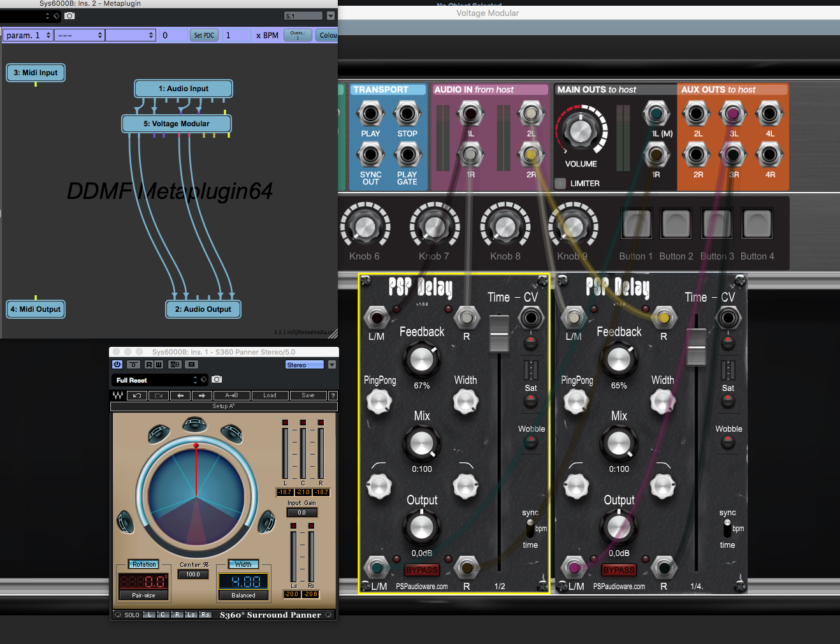840x644 pixels.
Task: Click the Load button in Waves toolbar
Action: 270,395
